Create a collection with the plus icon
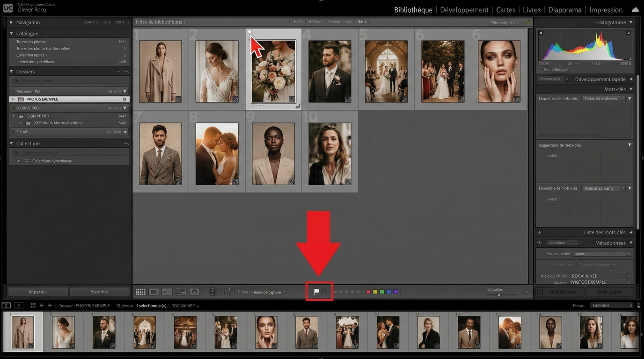The image size is (644, 359). (x=126, y=144)
